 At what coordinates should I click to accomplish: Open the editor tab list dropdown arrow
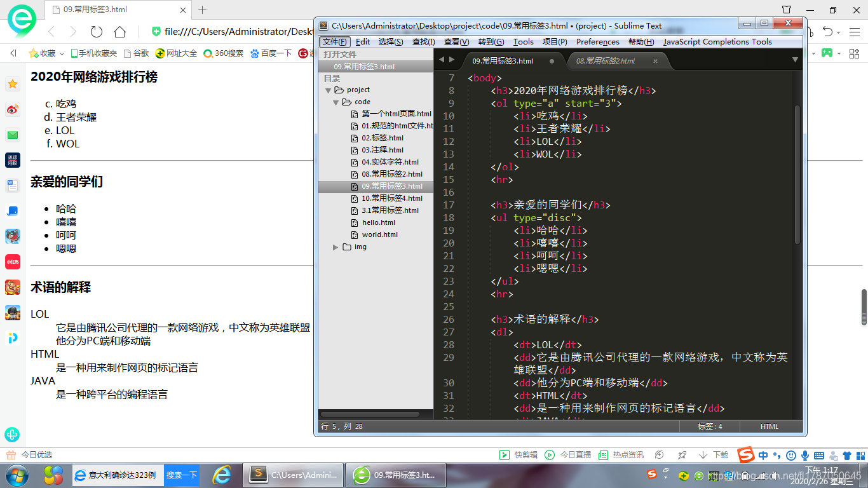(795, 60)
